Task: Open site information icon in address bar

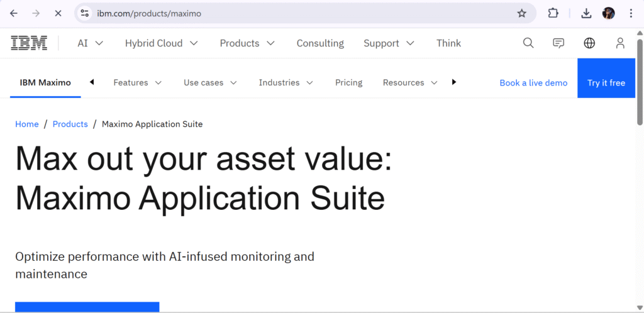Action: pos(85,13)
